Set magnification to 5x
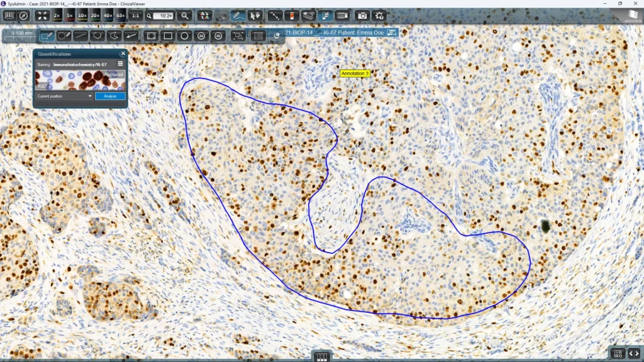Image resolution: width=644 pixels, height=362 pixels. tap(69, 16)
